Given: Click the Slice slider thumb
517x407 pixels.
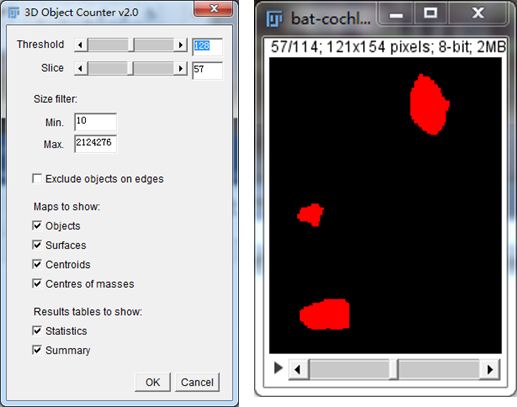Looking at the screenshot, I should (130, 69).
